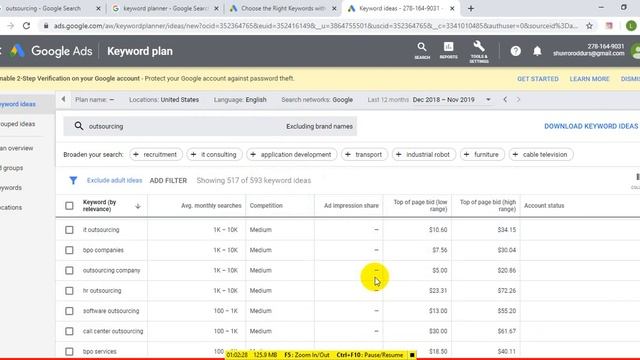Open a new browser tab
Image resolution: width=640 pixels, height=360 pixels.
[x=471, y=8]
